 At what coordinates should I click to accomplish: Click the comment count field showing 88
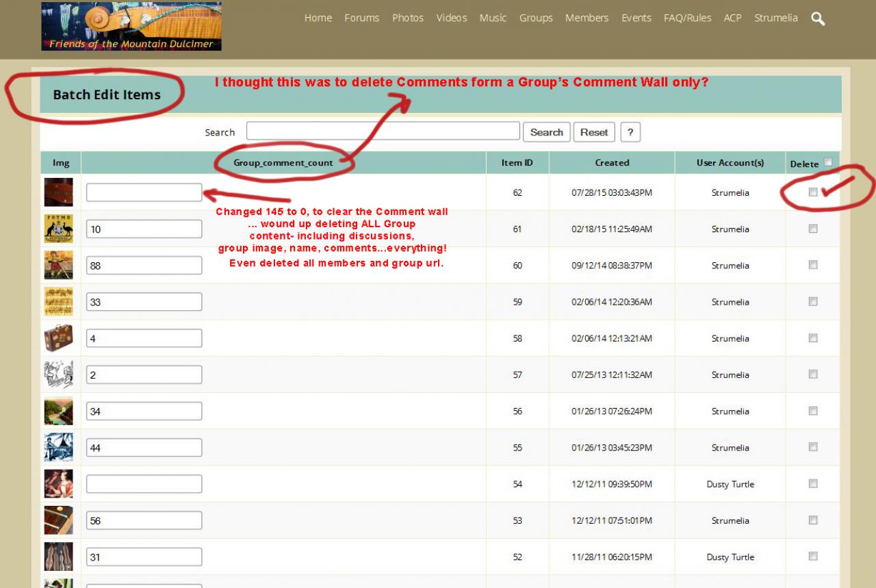click(144, 266)
